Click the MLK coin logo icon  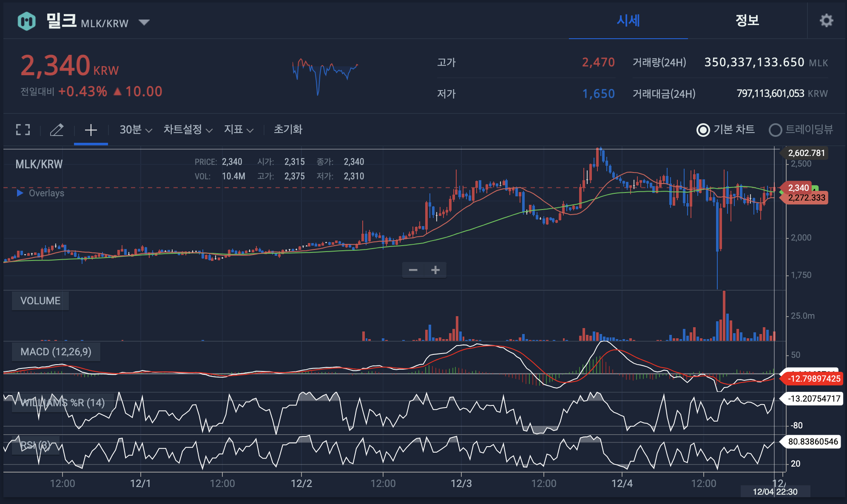pos(27,21)
